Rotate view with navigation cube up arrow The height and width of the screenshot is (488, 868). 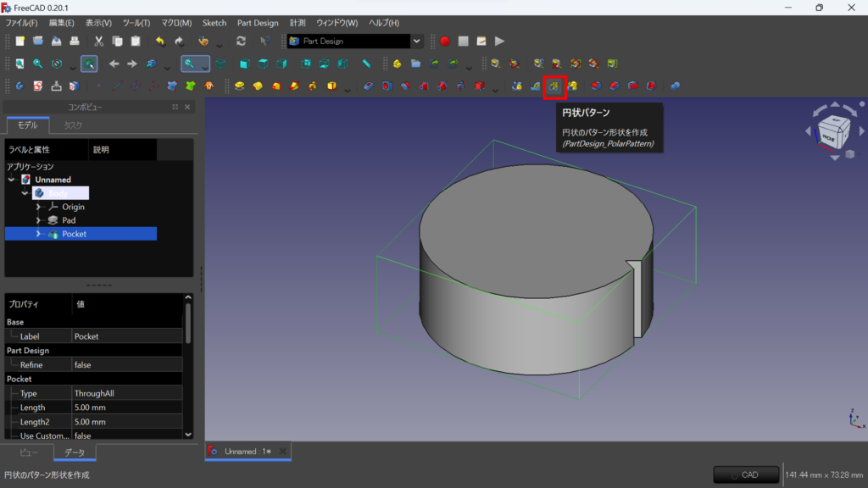click(x=835, y=104)
